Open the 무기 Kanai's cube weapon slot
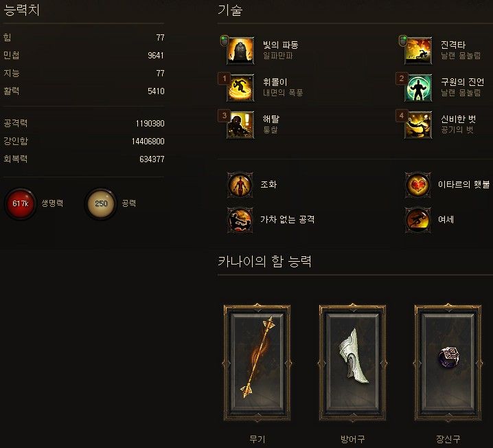 257,362
